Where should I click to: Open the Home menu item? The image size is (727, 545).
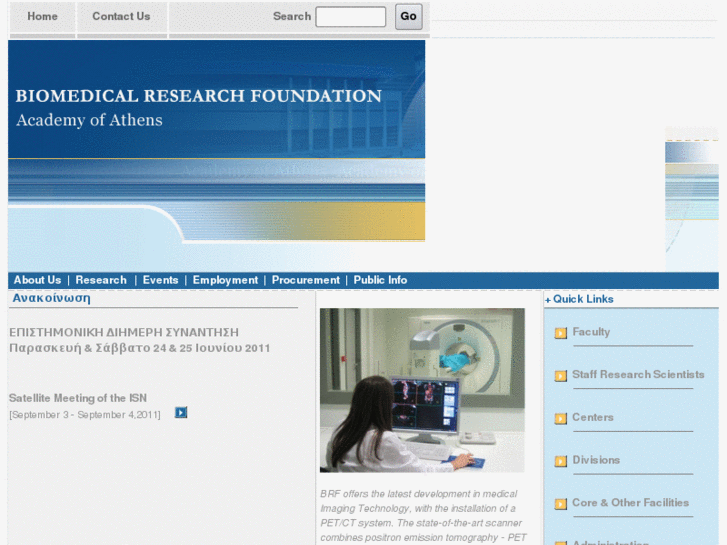click(42, 16)
